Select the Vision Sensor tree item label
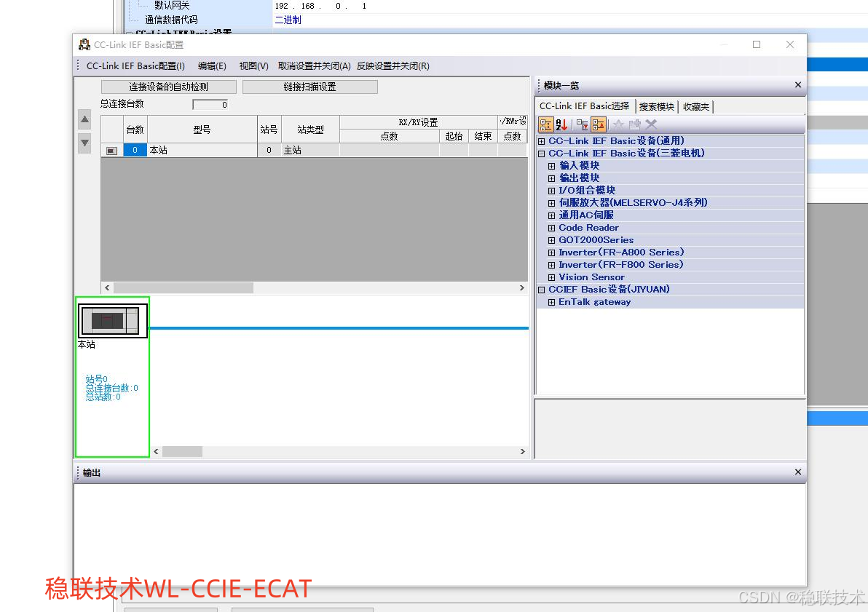Screen dimensions: 868x612 click(x=591, y=277)
